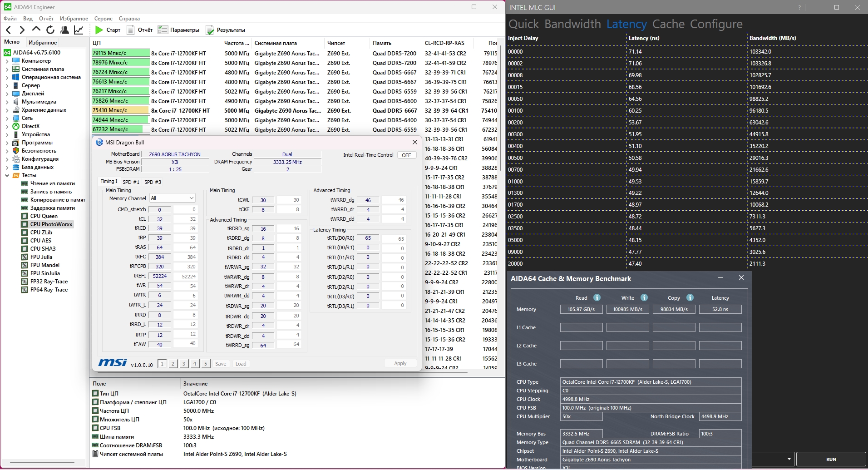Viewport: 868px width, 470px height.
Task: Select the 79115 Мпкс/с result row
Action: [294, 53]
